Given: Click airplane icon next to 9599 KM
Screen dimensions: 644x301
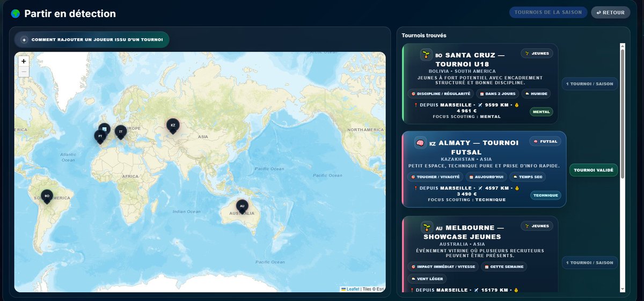Looking at the screenshot, I should pos(480,105).
